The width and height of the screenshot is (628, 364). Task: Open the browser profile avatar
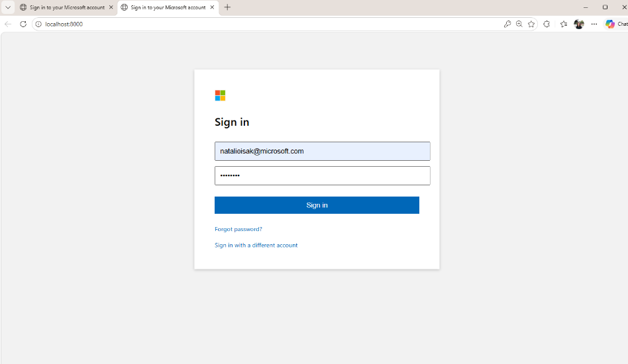click(579, 24)
